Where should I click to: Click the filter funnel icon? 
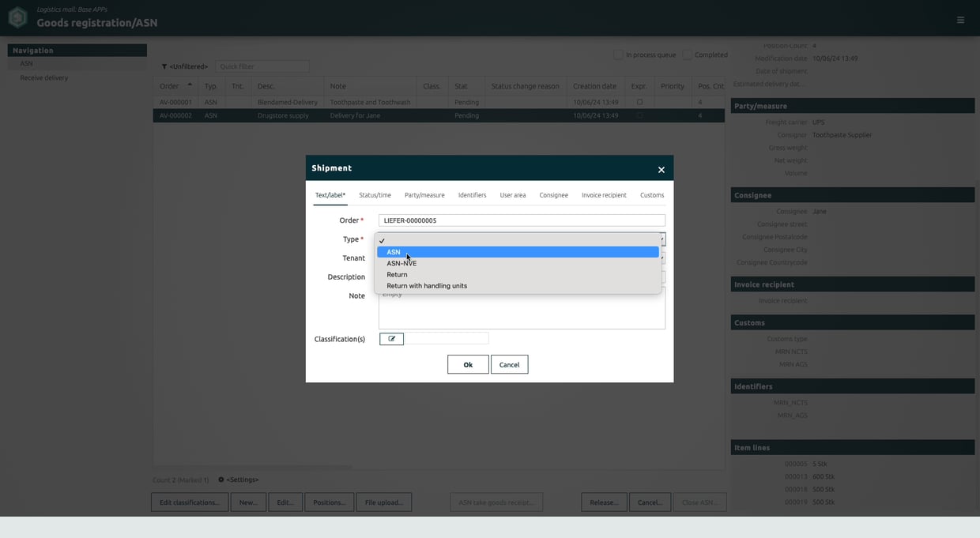click(x=164, y=67)
